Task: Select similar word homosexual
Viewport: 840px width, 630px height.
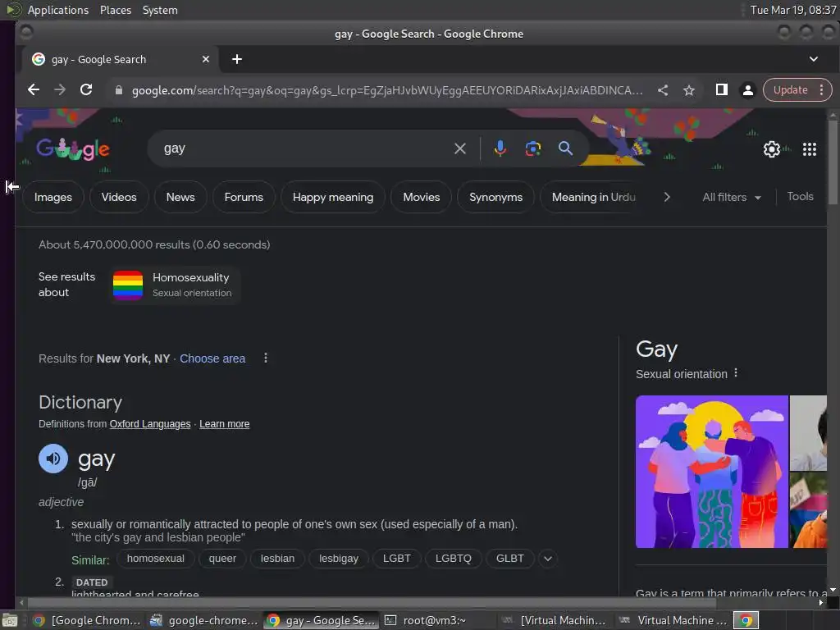Action: 155,558
